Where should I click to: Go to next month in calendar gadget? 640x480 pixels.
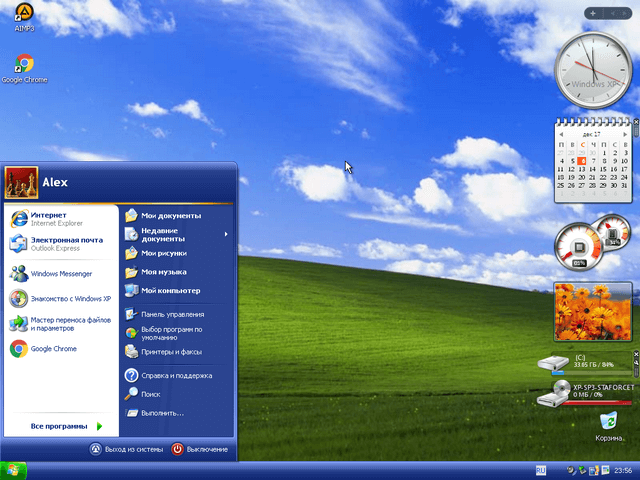pyautogui.click(x=625, y=134)
